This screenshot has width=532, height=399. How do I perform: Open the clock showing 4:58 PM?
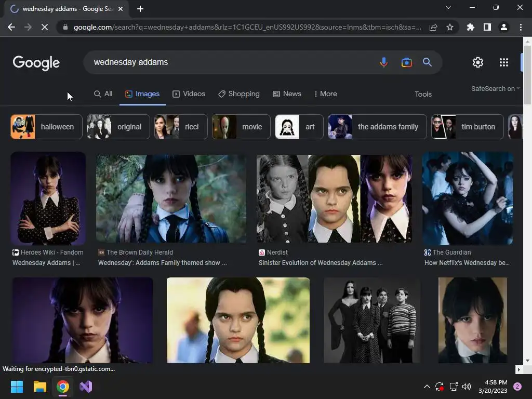coord(493,387)
